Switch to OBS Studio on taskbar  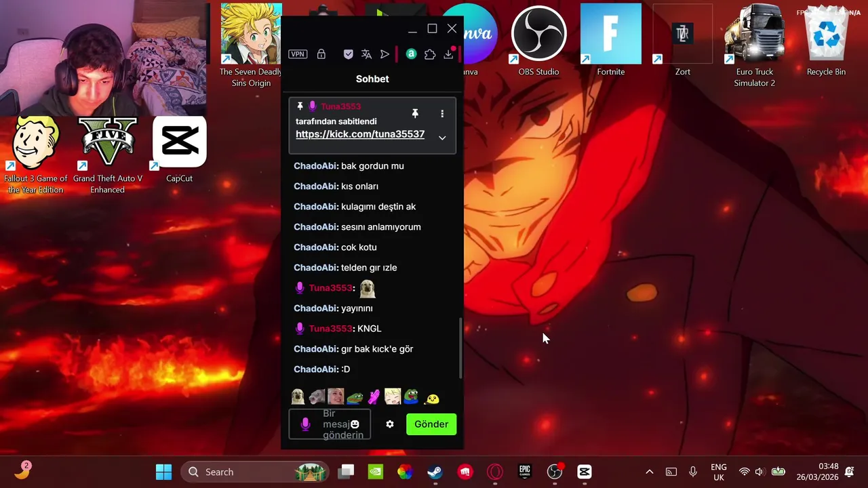(555, 472)
